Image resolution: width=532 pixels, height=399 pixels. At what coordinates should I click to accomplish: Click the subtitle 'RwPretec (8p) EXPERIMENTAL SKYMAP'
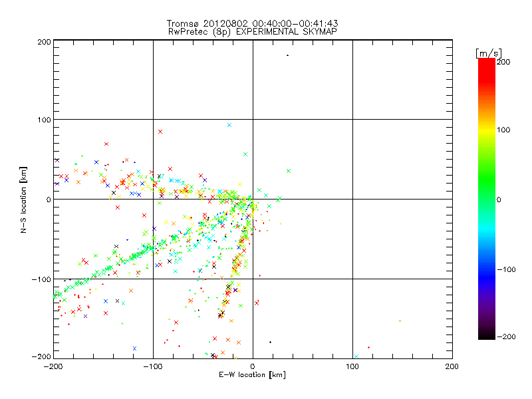click(253, 32)
